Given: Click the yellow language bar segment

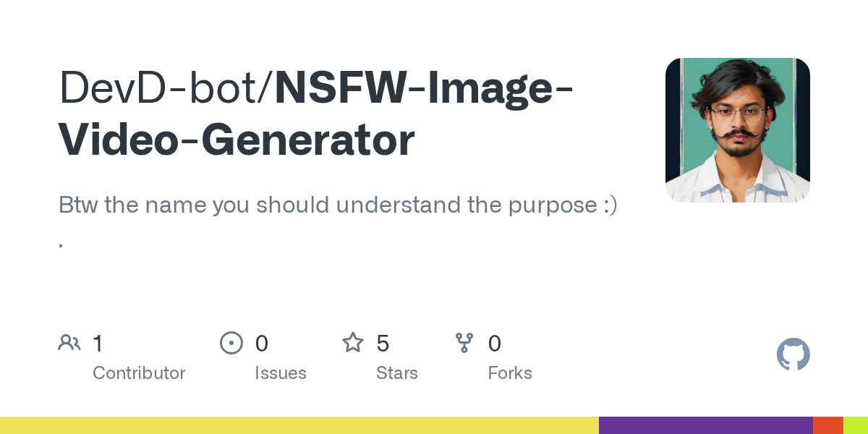Looking at the screenshot, I should tap(299, 425).
